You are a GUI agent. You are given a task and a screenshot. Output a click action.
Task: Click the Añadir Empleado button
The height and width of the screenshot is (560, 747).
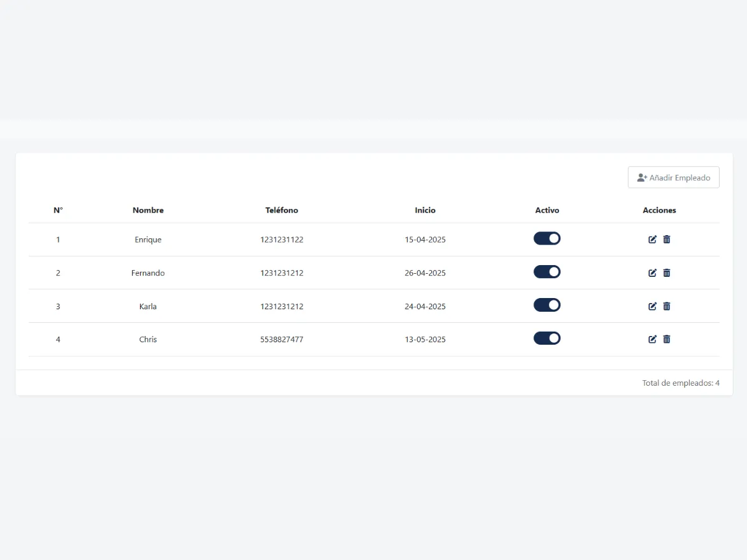[x=674, y=177]
